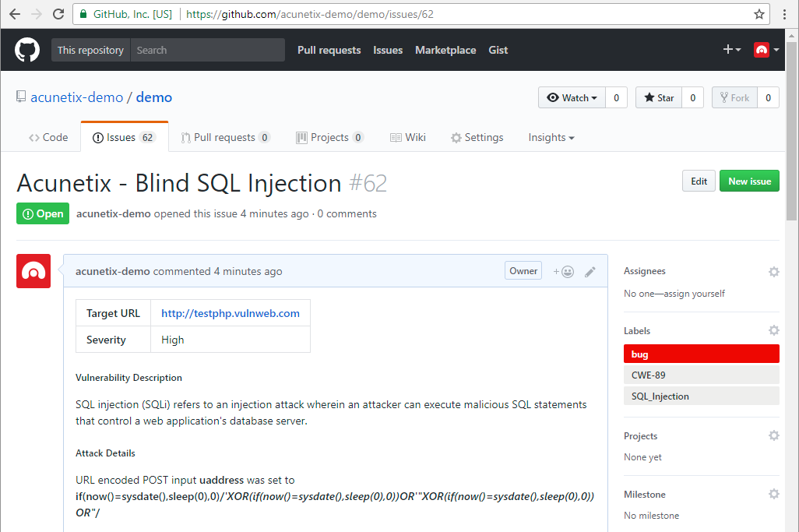Click the stargazers count next to Star
Viewport: 799px width, 532px height.
[692, 98]
